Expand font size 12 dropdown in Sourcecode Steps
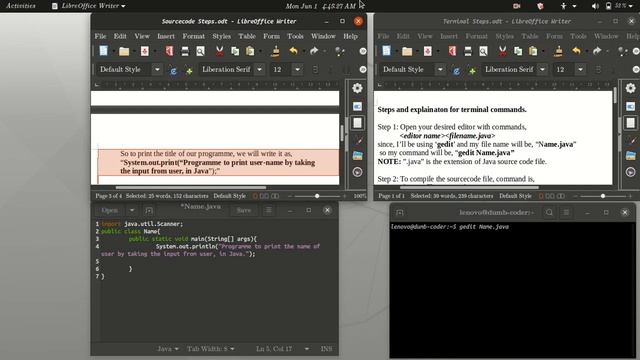 click(x=298, y=70)
